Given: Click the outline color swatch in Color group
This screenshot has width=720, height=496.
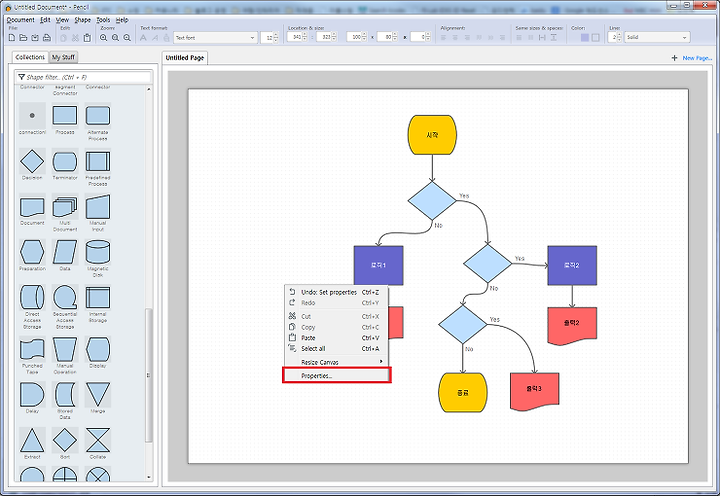Looking at the screenshot, I should 596,38.
